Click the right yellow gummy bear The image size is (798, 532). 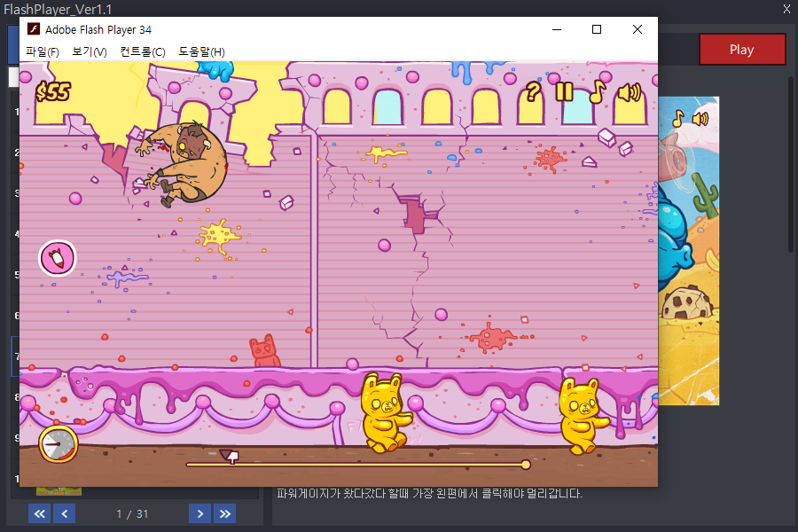(x=583, y=416)
